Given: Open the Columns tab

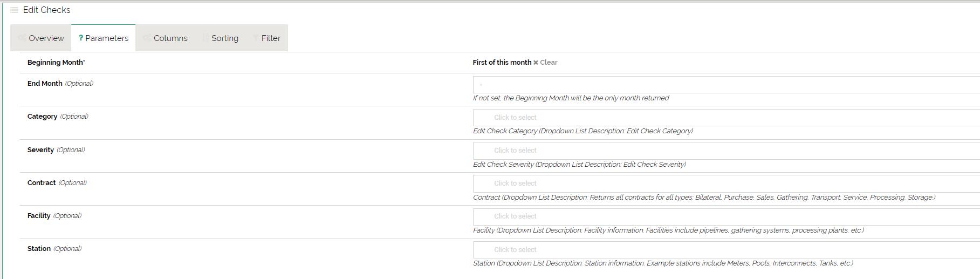Looking at the screenshot, I should 170,38.
